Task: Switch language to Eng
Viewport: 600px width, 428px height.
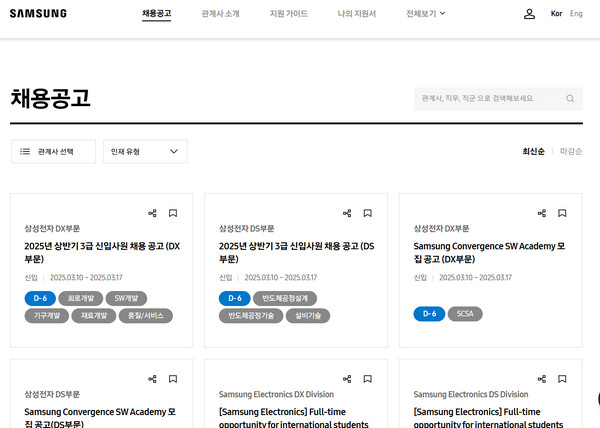Action: (x=576, y=14)
